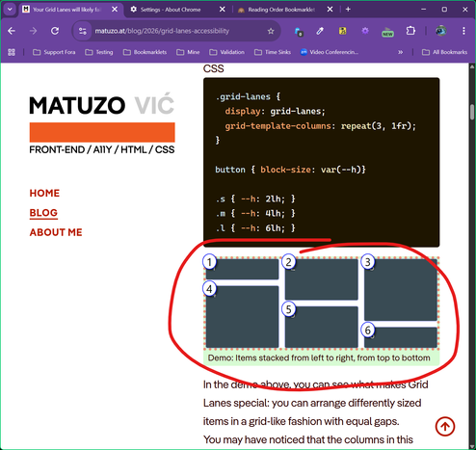Image resolution: width=476 pixels, height=450 pixels.
Task: Open the apps grid icon in bookmarks bar
Action: click(x=12, y=52)
